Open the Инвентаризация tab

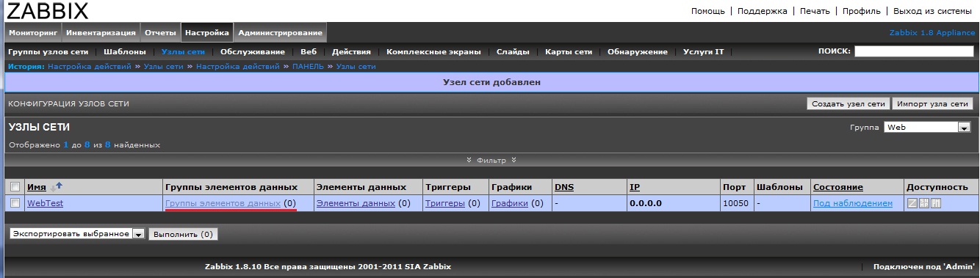coord(101,33)
